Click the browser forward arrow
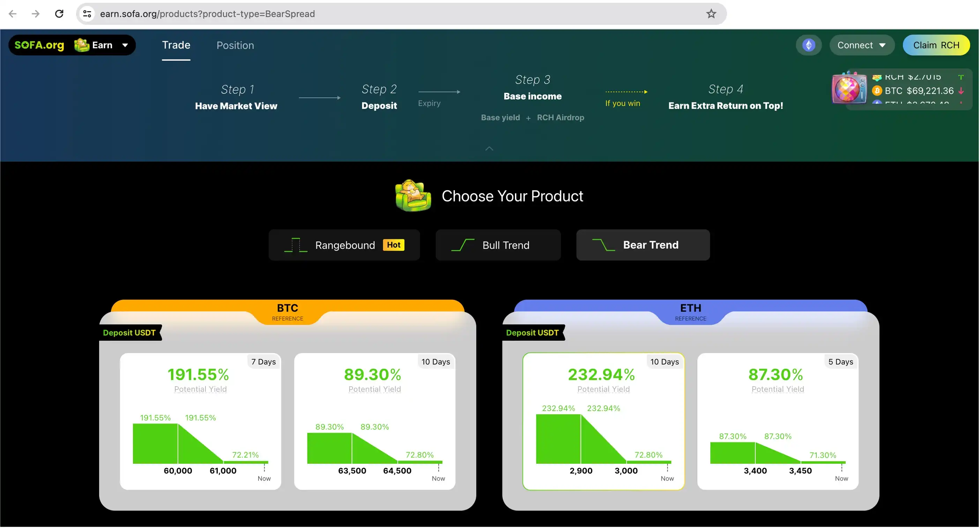Screen dimensions: 980x528 point(35,14)
